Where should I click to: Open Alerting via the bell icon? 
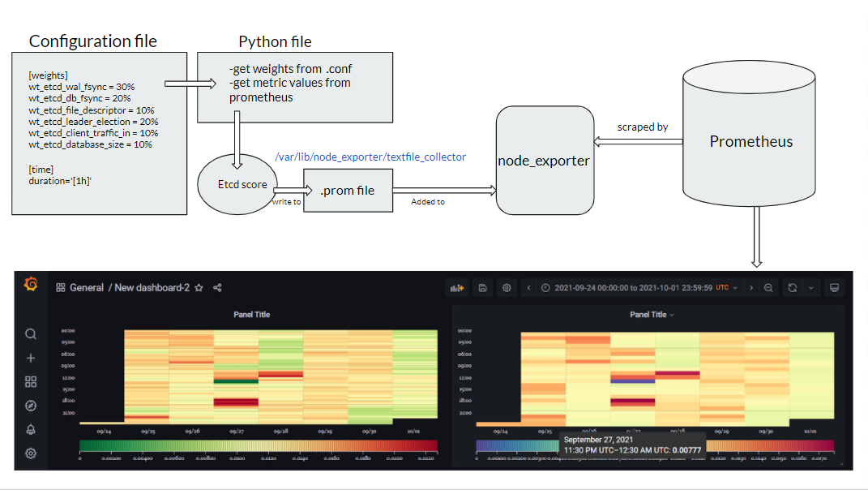point(30,428)
